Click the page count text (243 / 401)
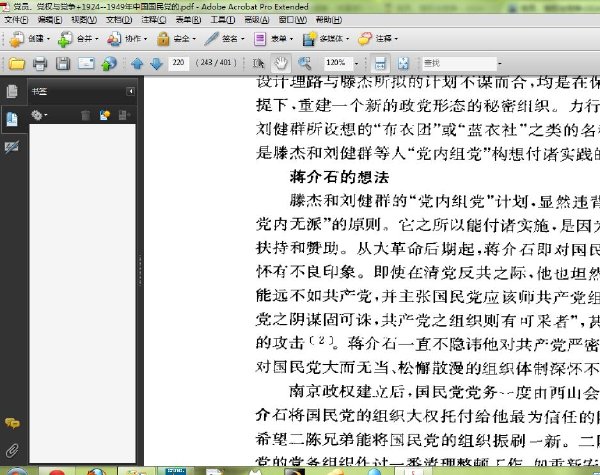 216,63
